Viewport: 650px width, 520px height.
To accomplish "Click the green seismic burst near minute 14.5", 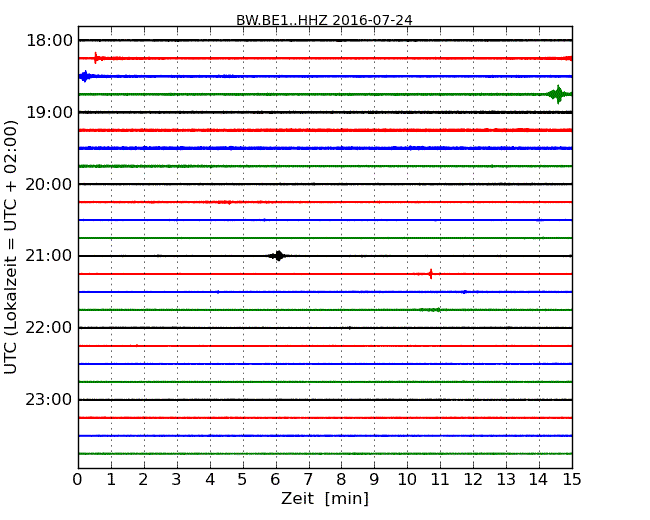I will (x=558, y=95).
